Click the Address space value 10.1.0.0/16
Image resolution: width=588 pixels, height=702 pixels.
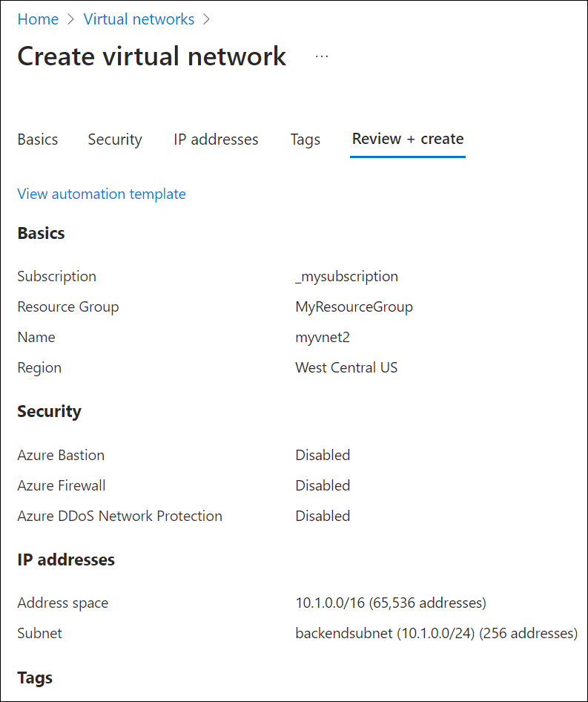[391, 603]
